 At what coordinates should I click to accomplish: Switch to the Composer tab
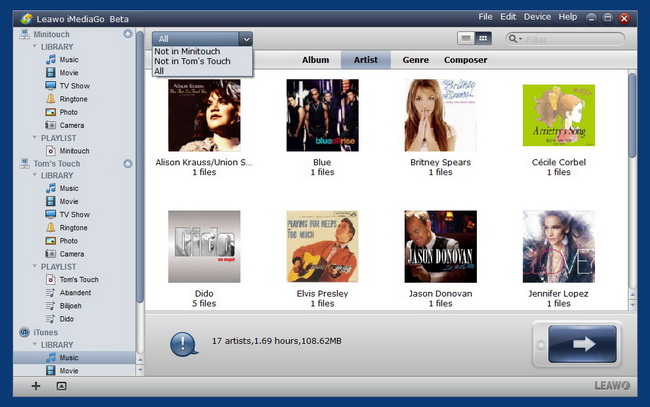coord(466,60)
